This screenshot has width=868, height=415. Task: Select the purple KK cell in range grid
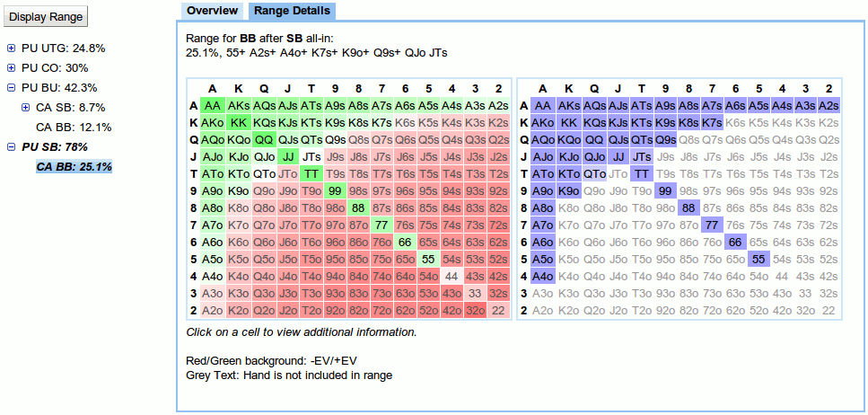(570, 122)
